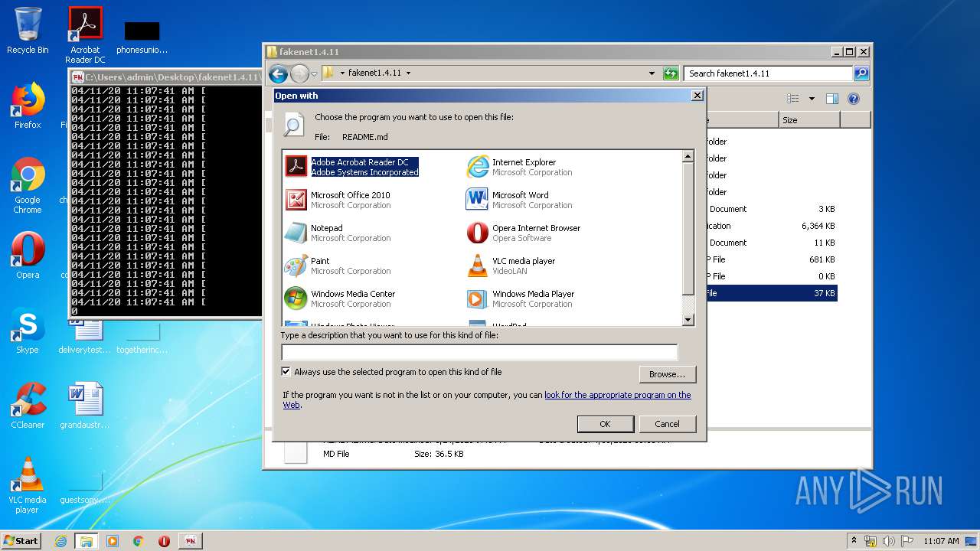Image resolution: width=980 pixels, height=551 pixels.
Task: Click media player taskbar icon
Action: pyautogui.click(x=113, y=541)
